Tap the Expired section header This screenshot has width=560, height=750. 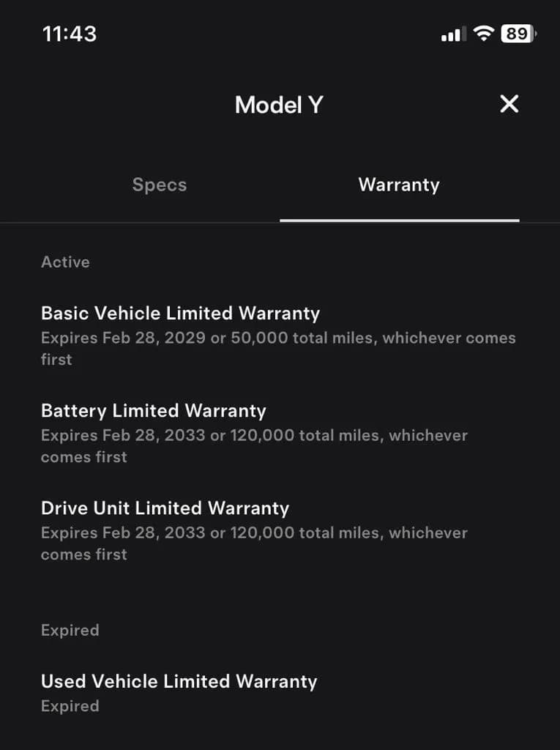coord(70,631)
